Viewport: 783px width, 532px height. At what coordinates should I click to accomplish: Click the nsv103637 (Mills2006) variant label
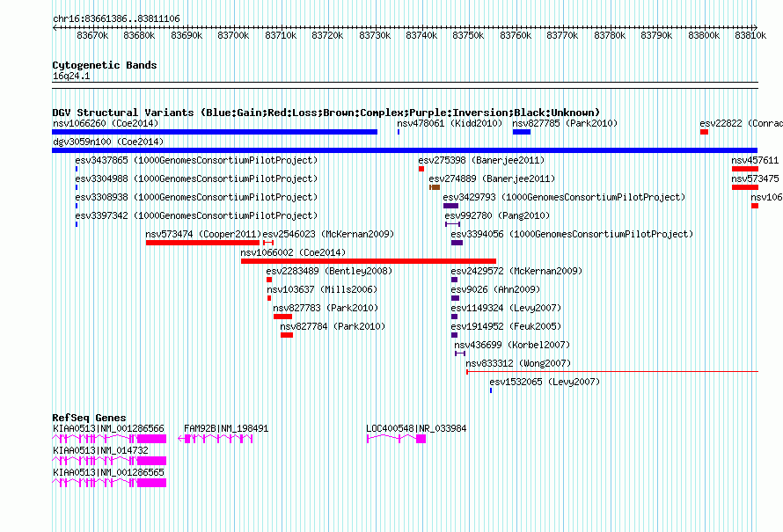pos(322,289)
